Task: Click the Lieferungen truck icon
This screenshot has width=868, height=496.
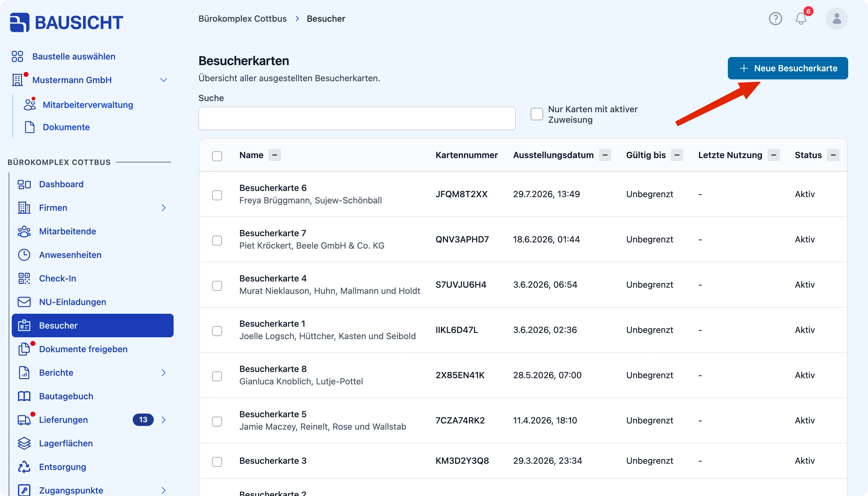Action: [x=24, y=420]
